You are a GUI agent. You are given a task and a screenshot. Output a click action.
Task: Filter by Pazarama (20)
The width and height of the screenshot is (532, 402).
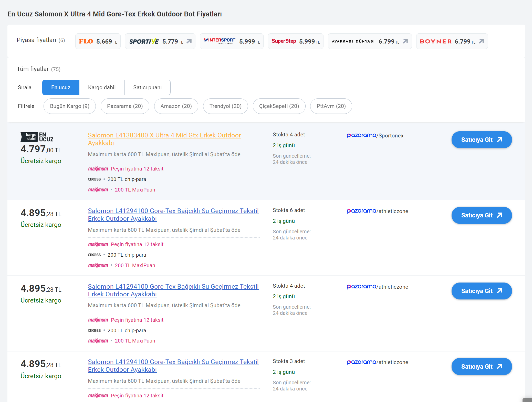click(x=125, y=106)
